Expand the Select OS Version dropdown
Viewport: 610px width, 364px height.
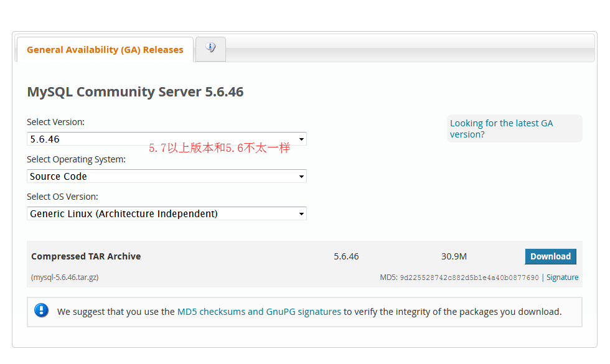pyautogui.click(x=167, y=213)
